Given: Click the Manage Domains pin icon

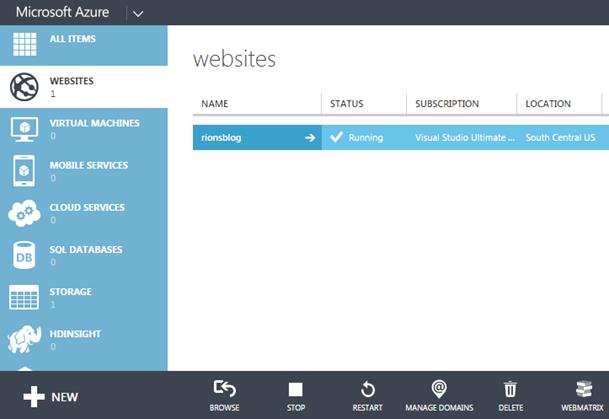Looking at the screenshot, I should (x=439, y=389).
